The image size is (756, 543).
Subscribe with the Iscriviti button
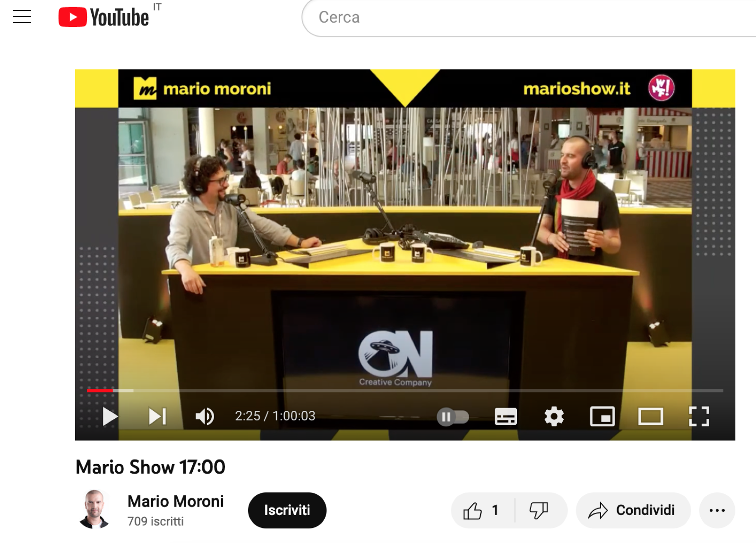click(287, 510)
